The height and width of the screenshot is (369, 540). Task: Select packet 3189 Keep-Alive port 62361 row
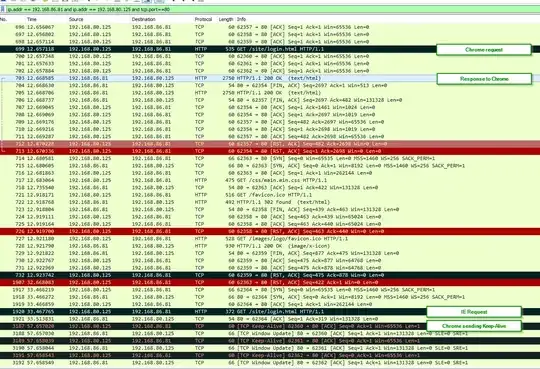[270, 341]
